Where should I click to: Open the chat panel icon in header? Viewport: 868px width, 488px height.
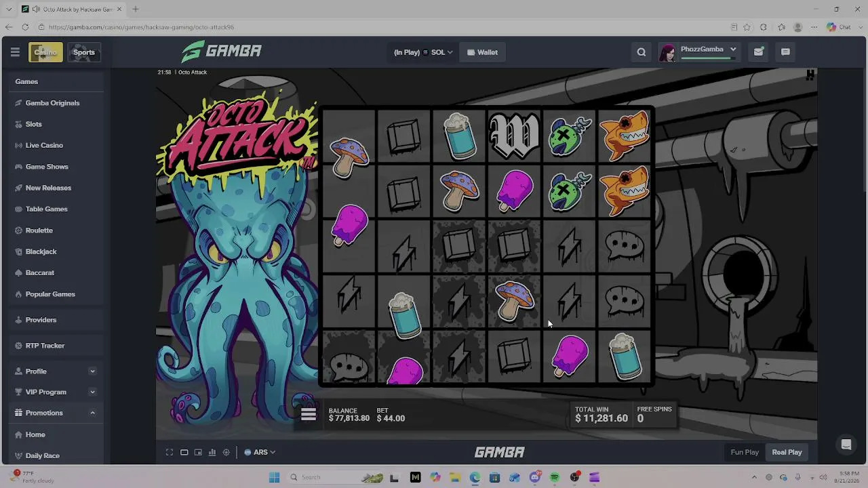[x=785, y=52]
